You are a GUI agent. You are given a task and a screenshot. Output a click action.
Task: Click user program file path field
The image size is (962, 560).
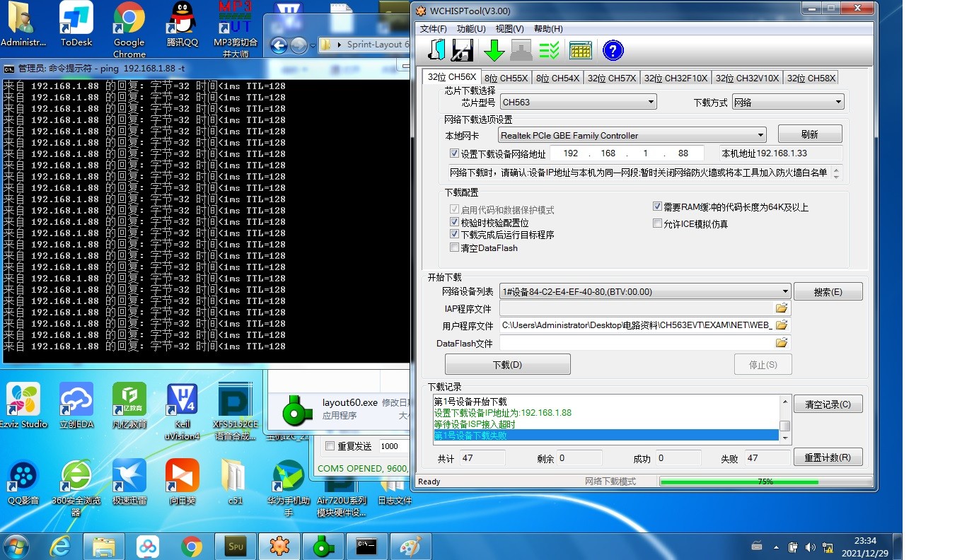pos(637,325)
